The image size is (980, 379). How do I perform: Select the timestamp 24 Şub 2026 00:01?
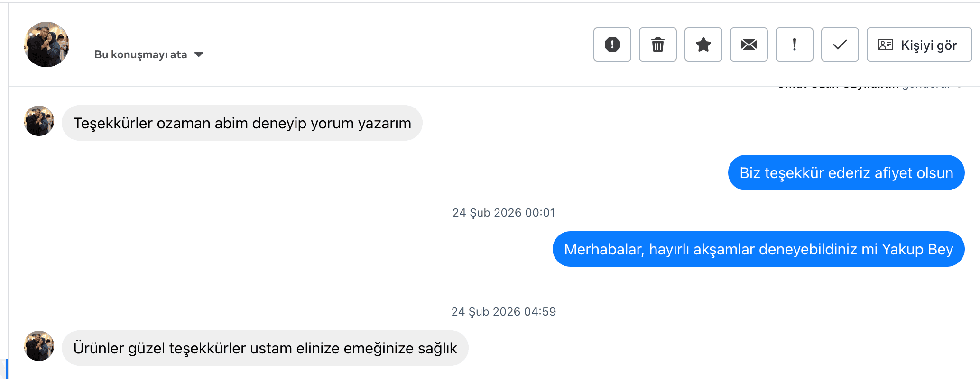point(504,212)
